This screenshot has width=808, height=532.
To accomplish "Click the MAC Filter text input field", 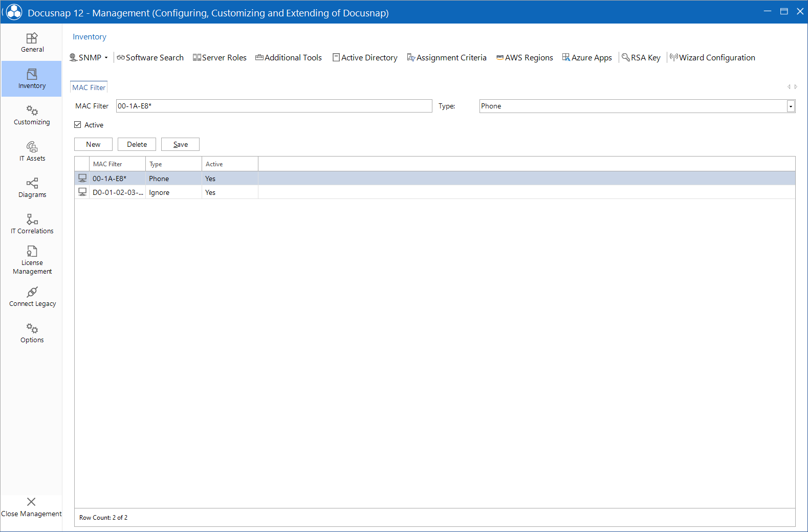I will pyautogui.click(x=274, y=106).
